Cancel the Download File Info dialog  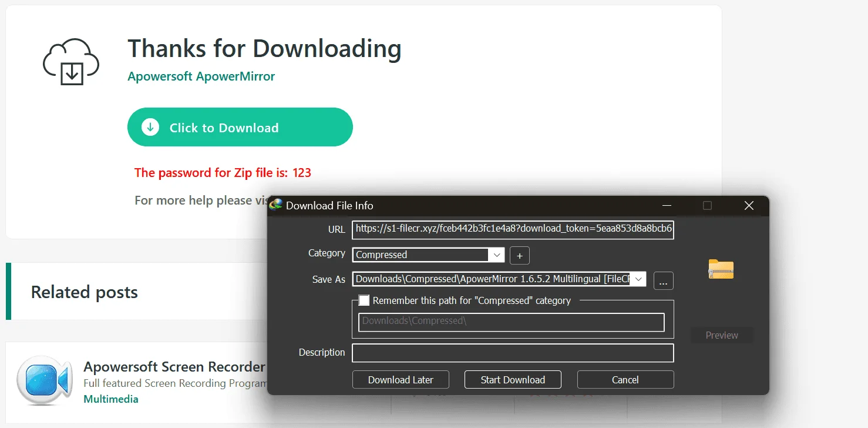pyautogui.click(x=625, y=380)
